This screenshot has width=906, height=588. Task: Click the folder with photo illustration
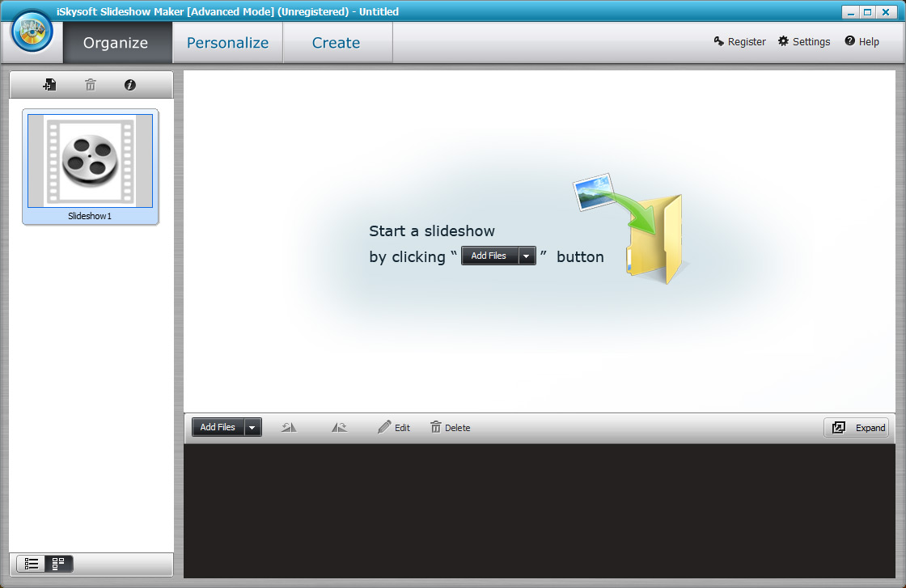pos(630,228)
